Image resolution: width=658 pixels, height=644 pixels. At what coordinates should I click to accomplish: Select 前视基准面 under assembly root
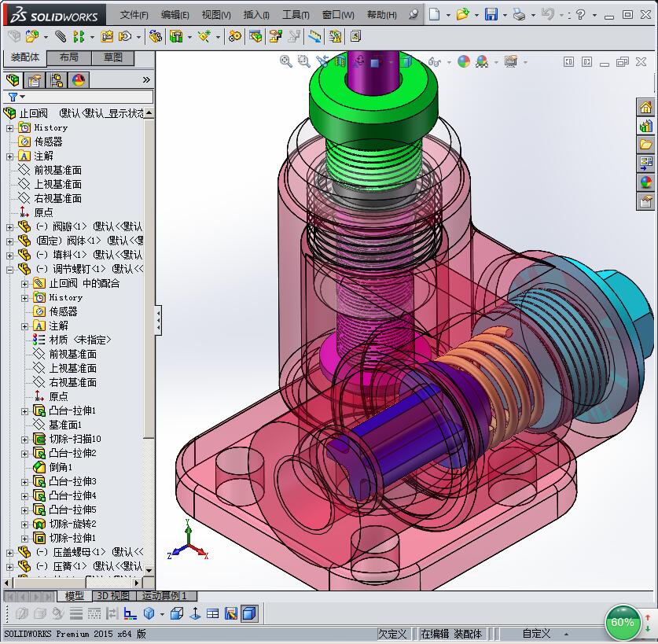58,170
